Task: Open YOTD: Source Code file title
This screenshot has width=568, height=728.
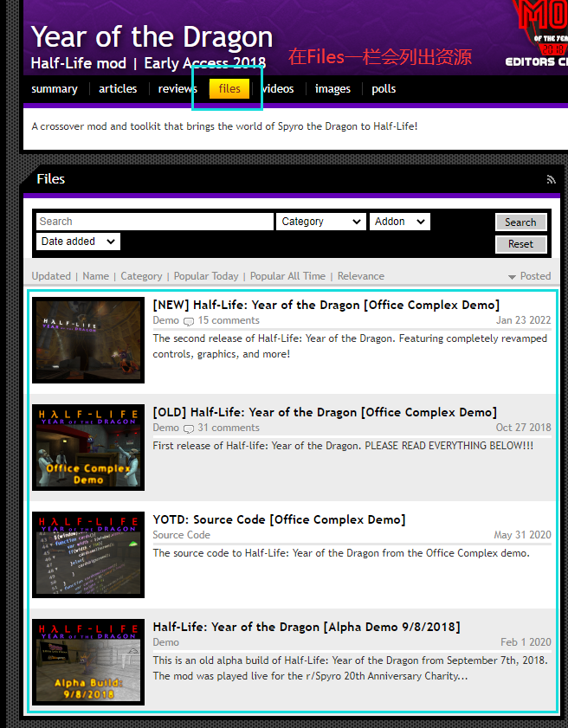Action: coord(279,519)
